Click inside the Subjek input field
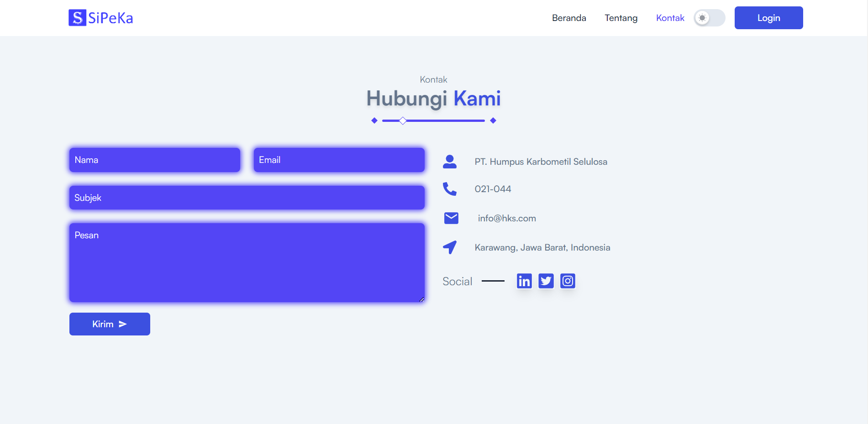Image resolution: width=868 pixels, height=424 pixels. point(247,197)
